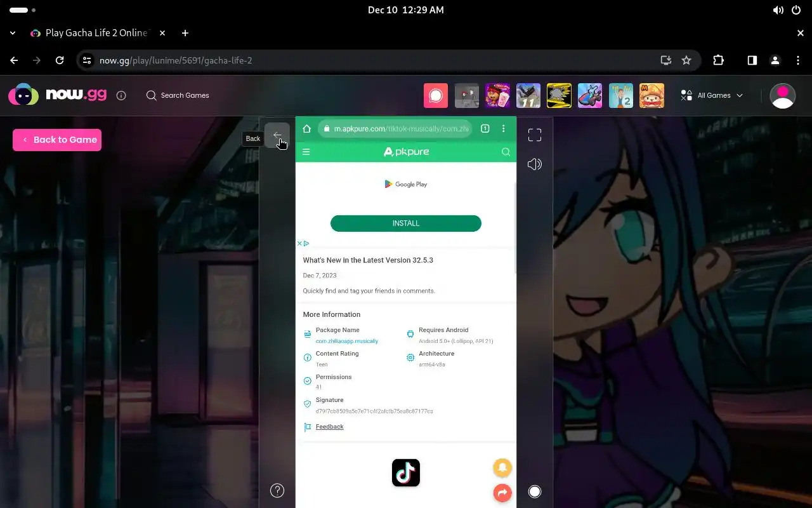Click the TikTok app icon
Viewport: 812px width, 508px height.
[406, 473]
